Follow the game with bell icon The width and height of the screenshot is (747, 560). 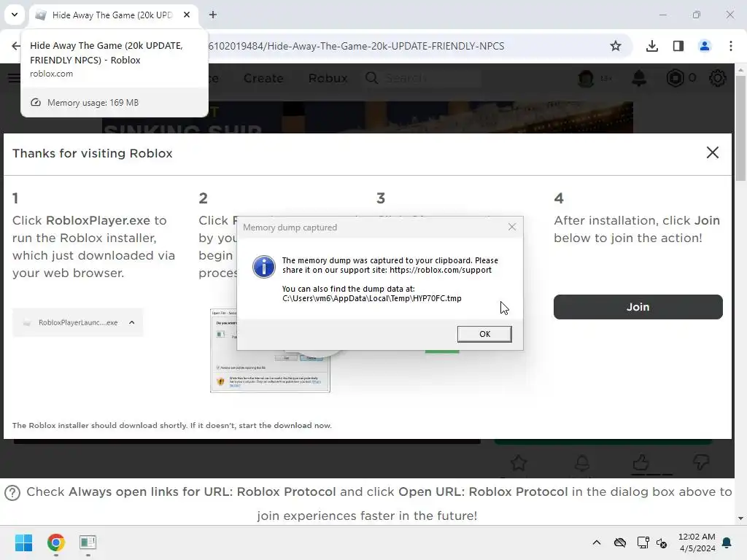tap(582, 462)
